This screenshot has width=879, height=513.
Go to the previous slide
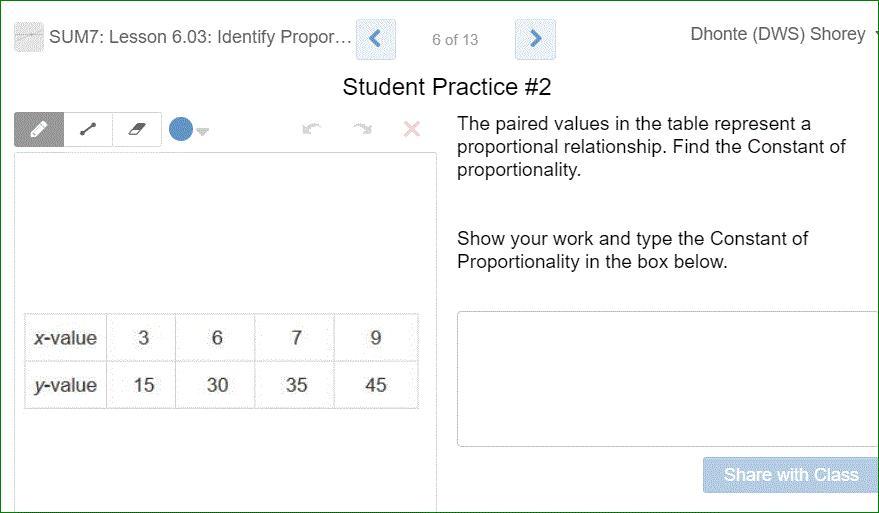375,39
